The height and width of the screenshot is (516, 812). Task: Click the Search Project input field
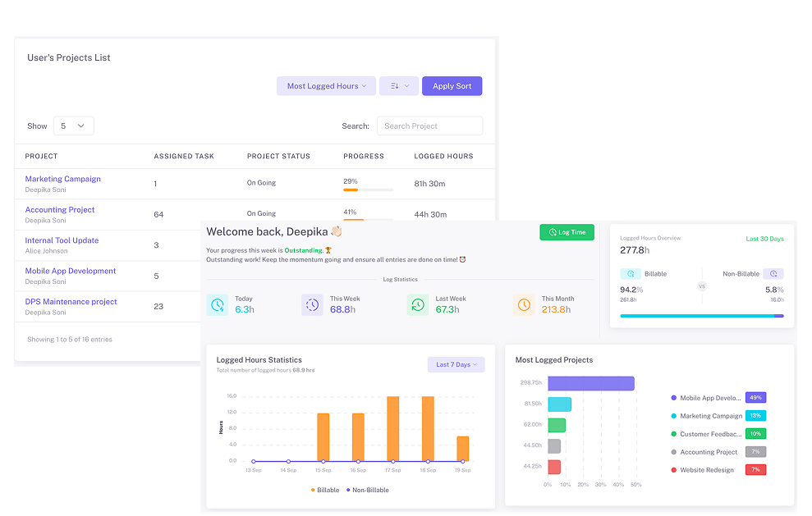(x=429, y=126)
